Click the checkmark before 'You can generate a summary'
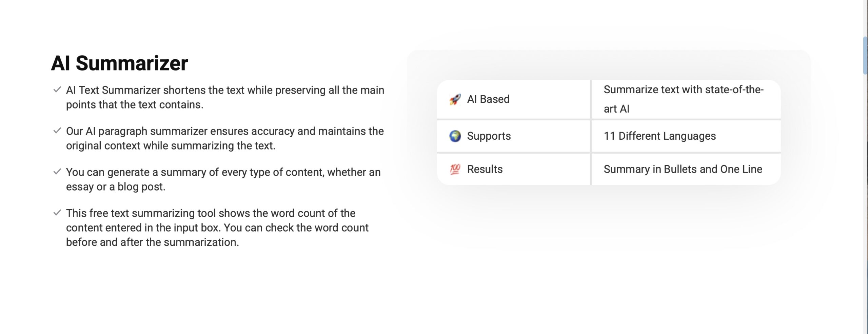The width and height of the screenshot is (868, 334). [57, 172]
